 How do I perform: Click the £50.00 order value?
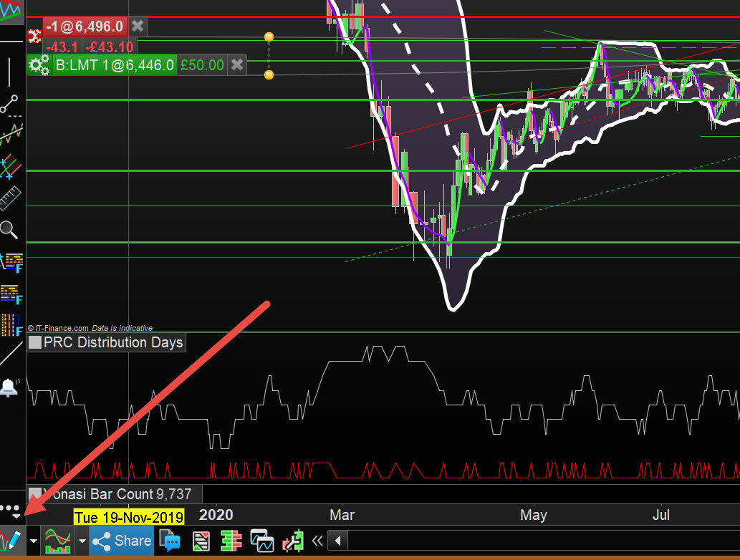pyautogui.click(x=202, y=64)
